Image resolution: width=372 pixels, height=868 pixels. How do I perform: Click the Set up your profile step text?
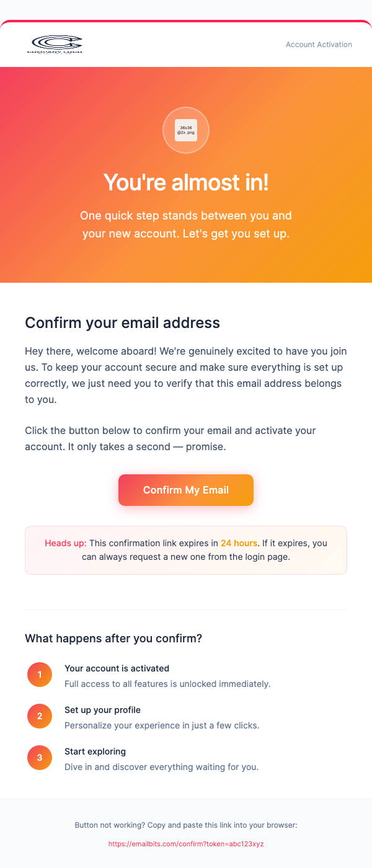point(103,710)
